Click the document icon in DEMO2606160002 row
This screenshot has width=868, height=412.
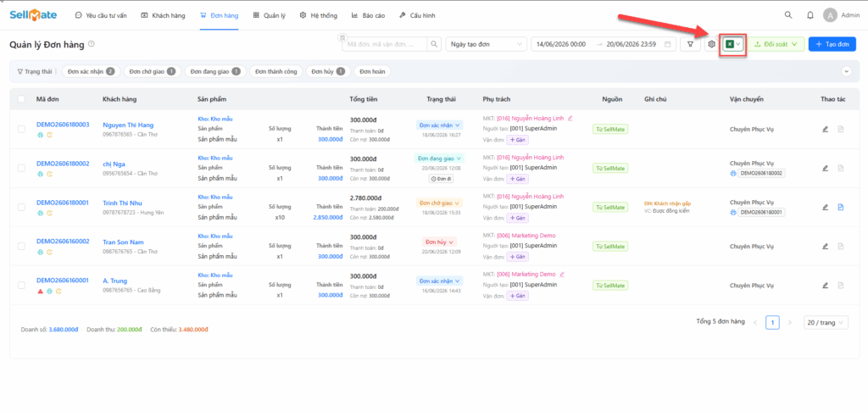(840, 247)
